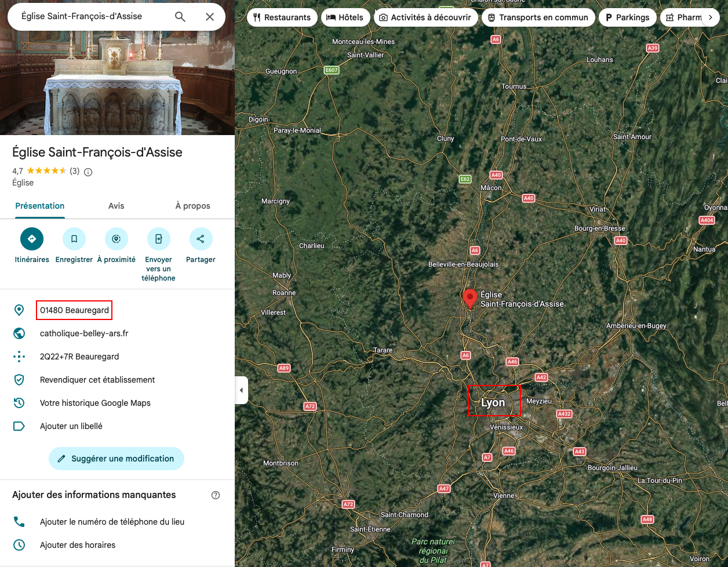The image size is (728, 567).
Task: Click Saint-Étienne label on the map
Action: (x=370, y=529)
